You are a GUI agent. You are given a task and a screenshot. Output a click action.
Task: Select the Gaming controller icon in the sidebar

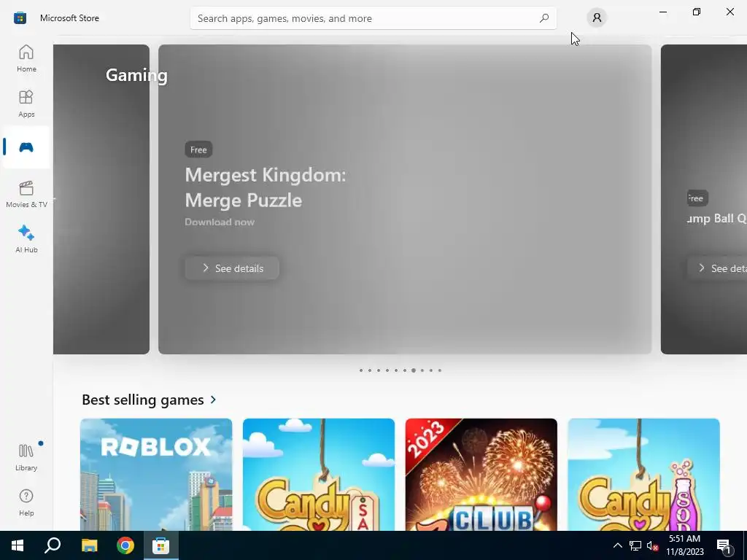[26, 147]
